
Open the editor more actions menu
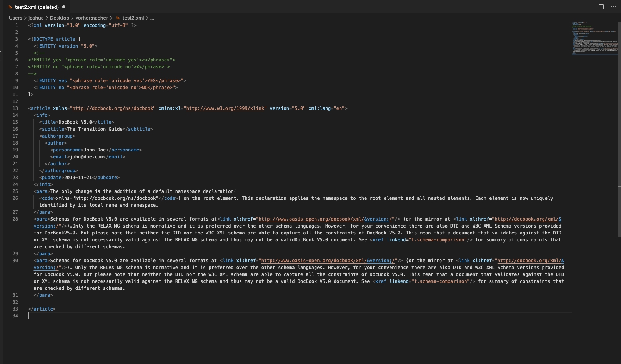[x=613, y=7]
